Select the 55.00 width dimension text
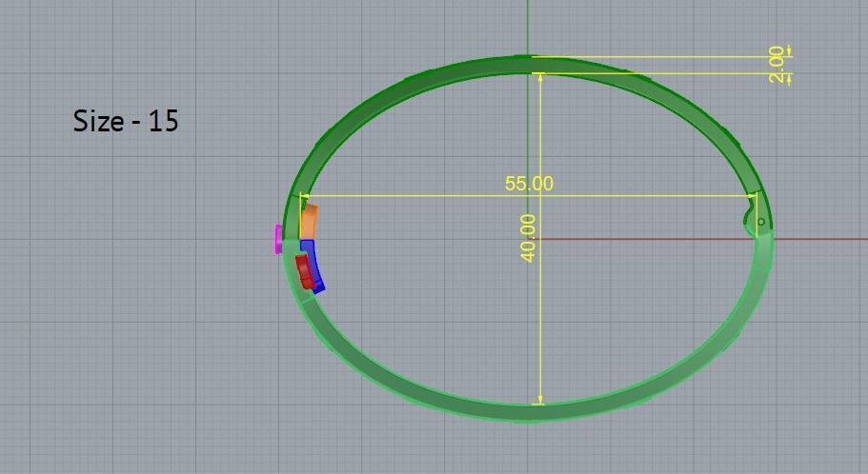This screenshot has width=868, height=474. tap(529, 183)
